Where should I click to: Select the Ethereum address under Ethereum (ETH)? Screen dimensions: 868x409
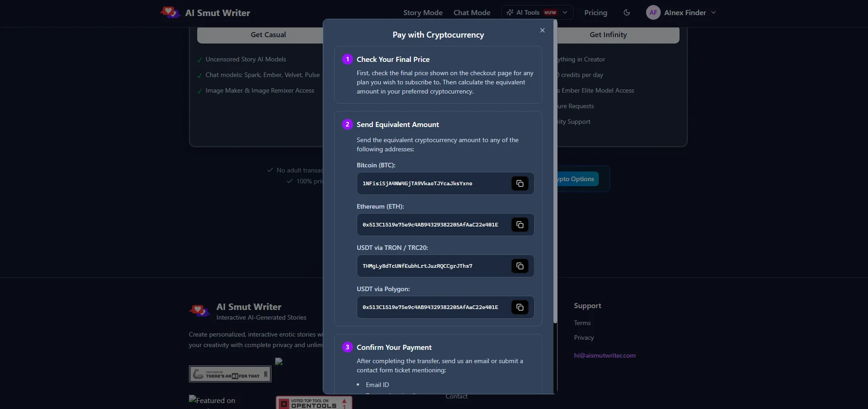point(430,225)
